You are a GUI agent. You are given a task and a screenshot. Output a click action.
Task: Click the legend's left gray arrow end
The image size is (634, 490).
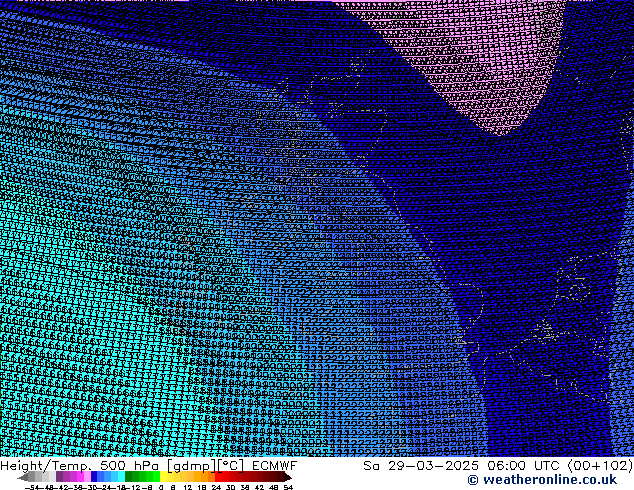pos(23,477)
